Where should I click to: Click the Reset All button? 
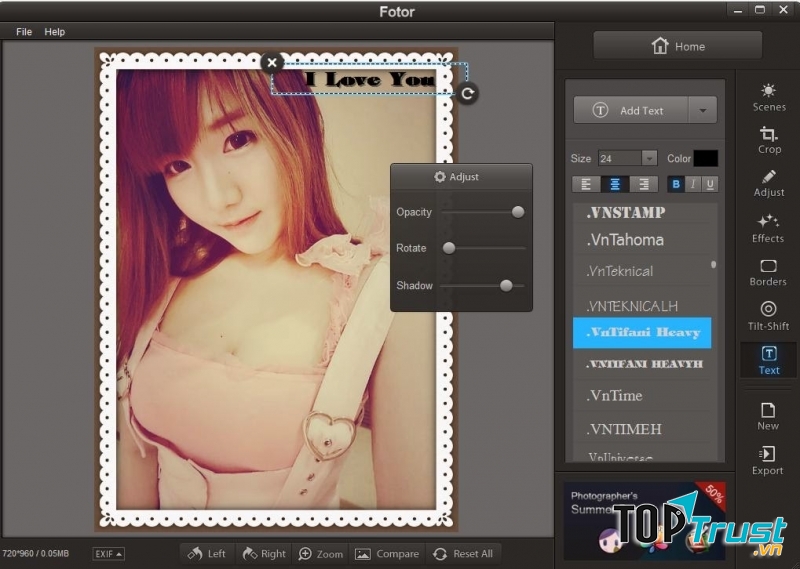463,553
